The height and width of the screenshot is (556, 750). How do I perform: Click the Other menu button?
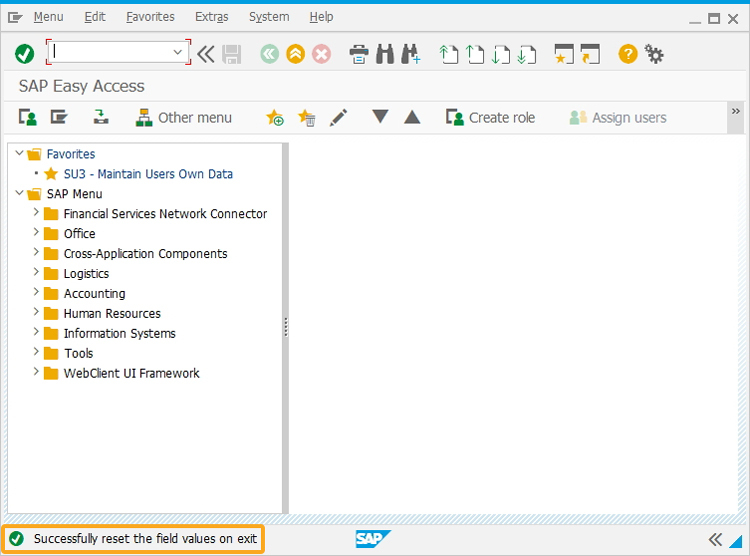(184, 117)
